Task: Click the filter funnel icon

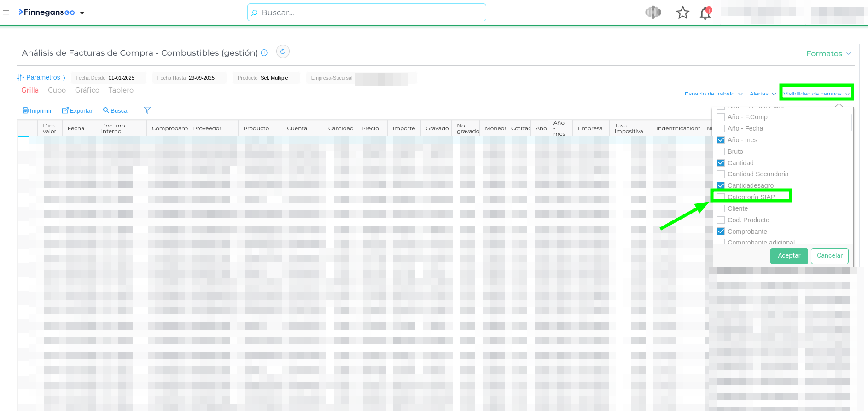Action: (x=147, y=110)
